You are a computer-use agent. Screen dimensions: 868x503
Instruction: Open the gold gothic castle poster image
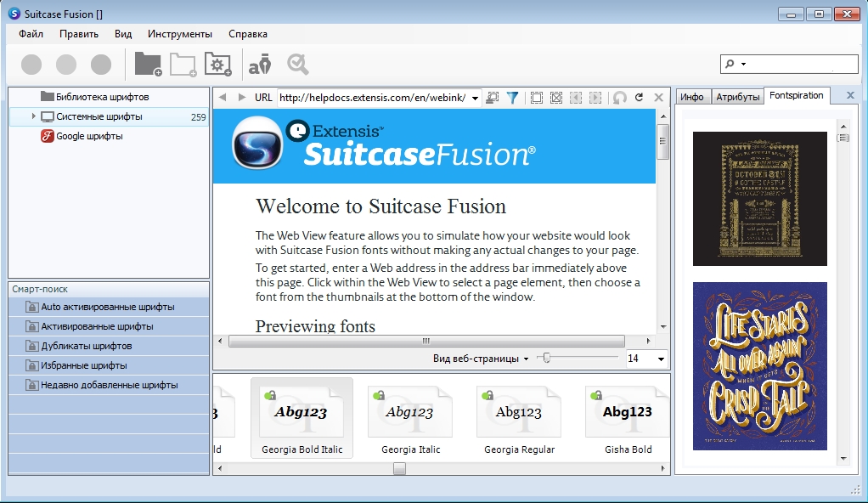pos(760,198)
